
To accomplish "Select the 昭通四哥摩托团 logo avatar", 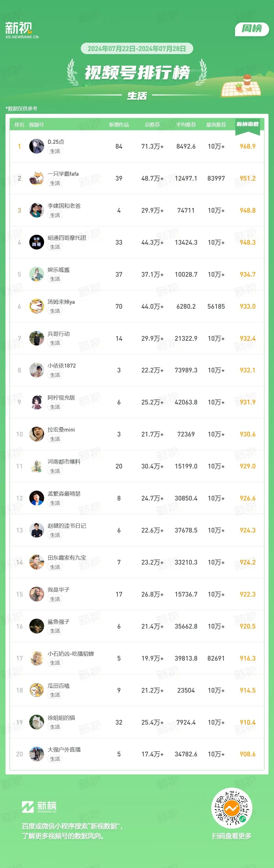I will point(36,242).
